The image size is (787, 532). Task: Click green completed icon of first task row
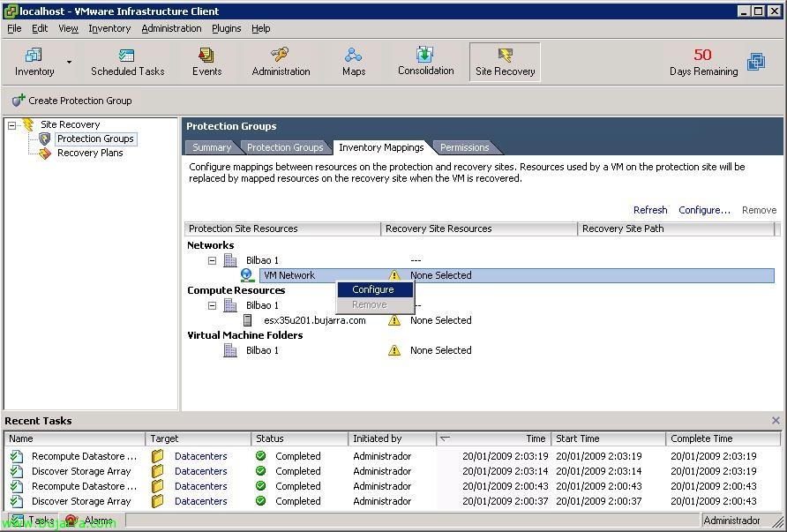[260, 456]
